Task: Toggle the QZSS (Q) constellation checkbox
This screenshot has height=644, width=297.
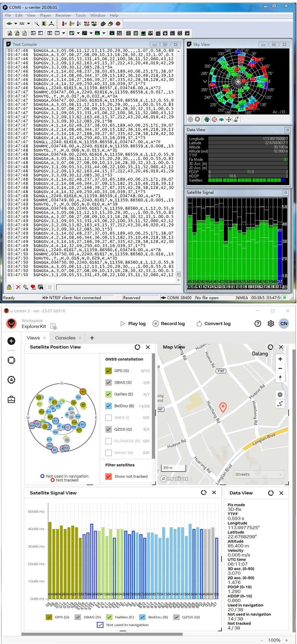Action: tap(108, 429)
